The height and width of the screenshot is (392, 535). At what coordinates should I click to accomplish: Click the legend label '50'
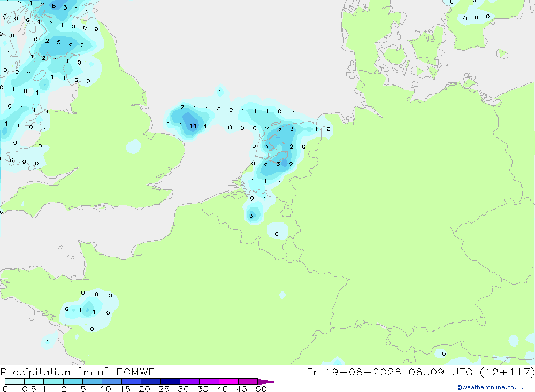tap(261, 389)
